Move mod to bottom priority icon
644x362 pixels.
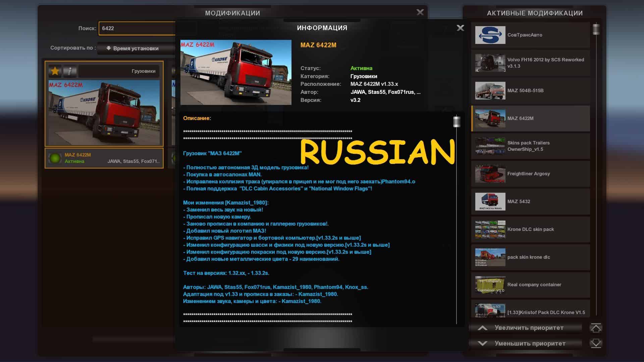pyautogui.click(x=596, y=344)
